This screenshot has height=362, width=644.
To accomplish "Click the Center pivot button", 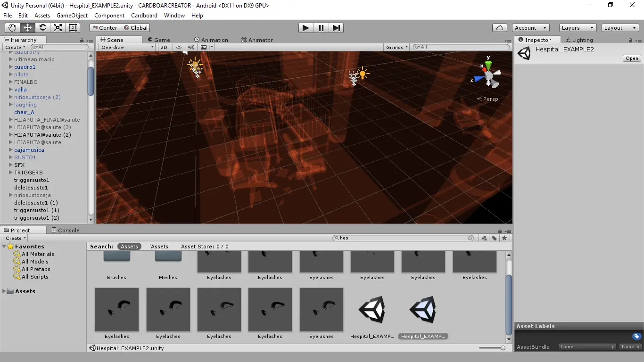I will click(105, 28).
